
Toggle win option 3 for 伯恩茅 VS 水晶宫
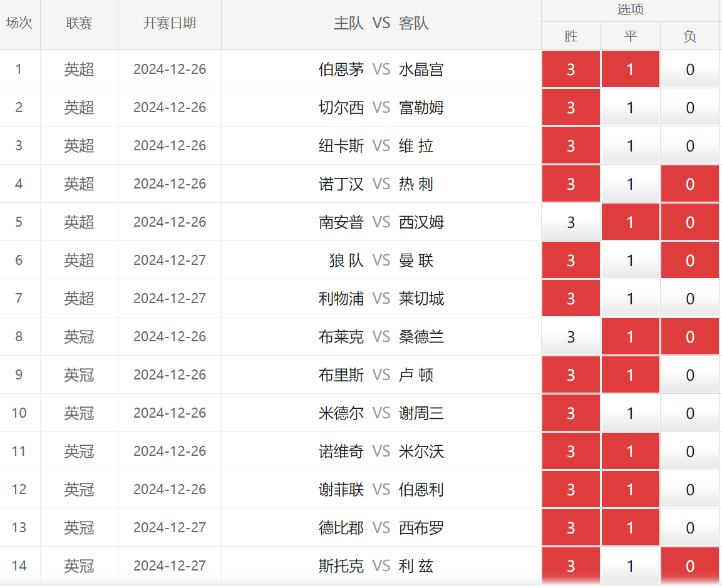571,69
